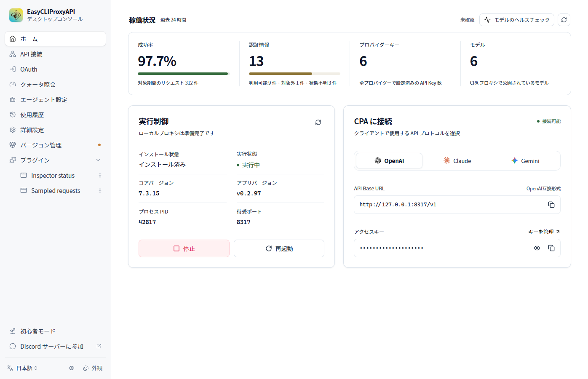Toggle the eye icon in bottom sidebar

(x=72, y=368)
